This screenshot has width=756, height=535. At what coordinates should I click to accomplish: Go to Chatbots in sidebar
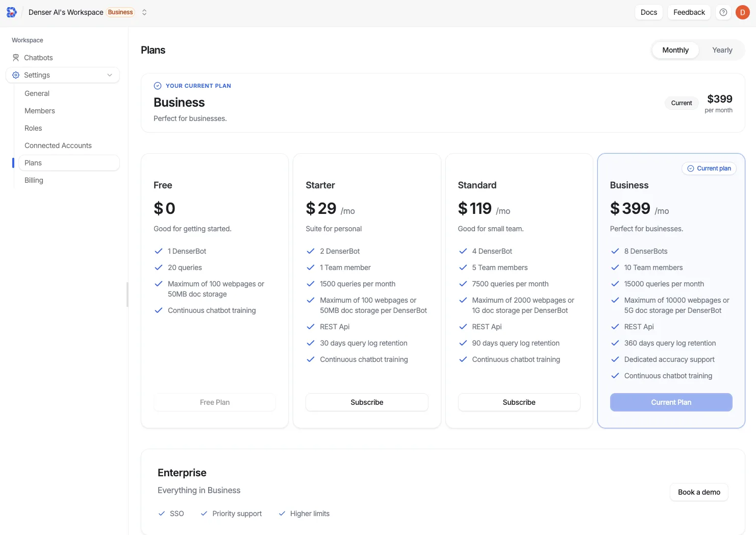(38, 58)
